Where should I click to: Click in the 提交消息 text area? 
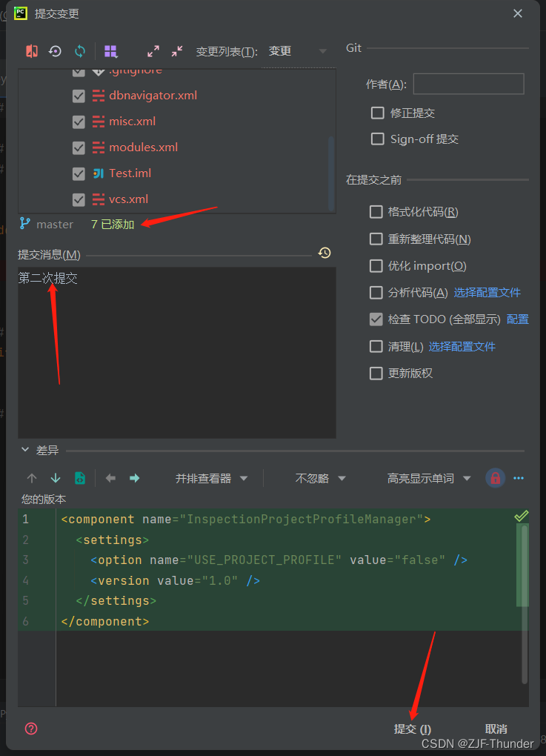[177, 353]
